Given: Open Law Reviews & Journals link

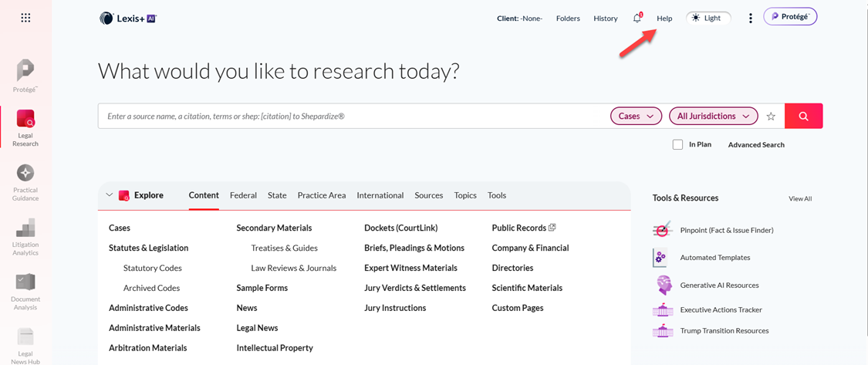Looking at the screenshot, I should point(294,268).
